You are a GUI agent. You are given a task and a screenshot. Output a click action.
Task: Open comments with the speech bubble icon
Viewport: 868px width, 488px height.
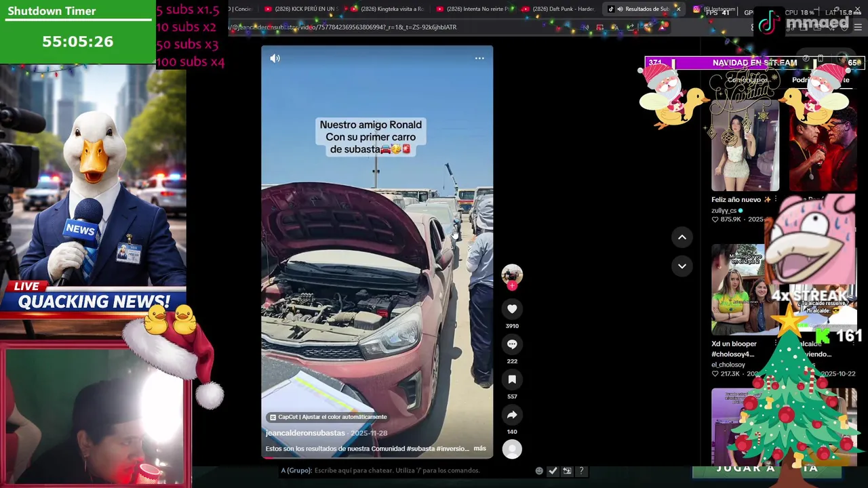click(x=512, y=344)
